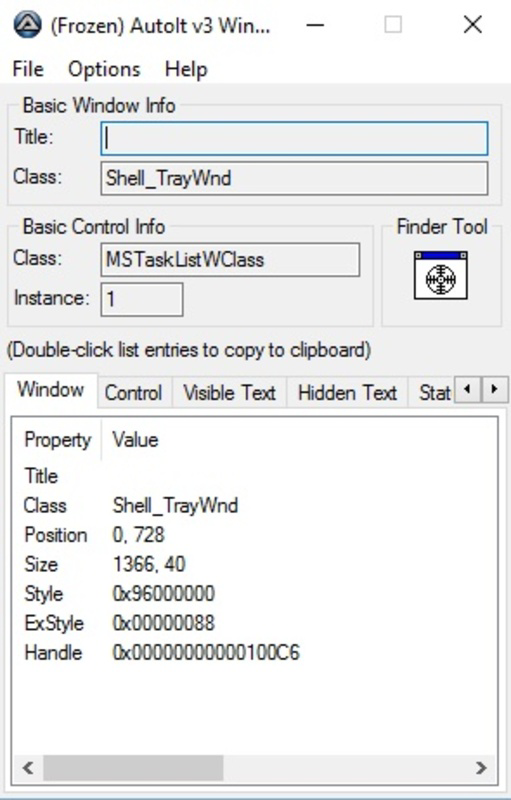Click the tab strip left scroll arrow

[x=467, y=390]
